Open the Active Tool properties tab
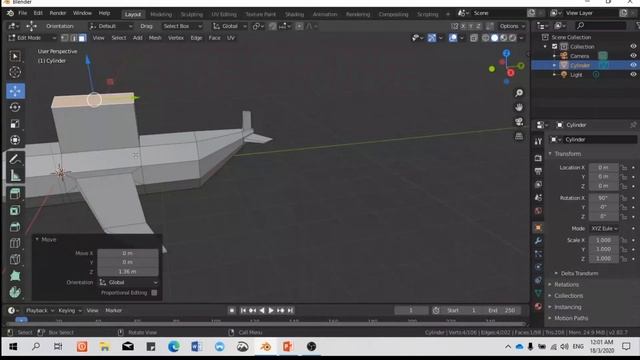Screen dimensions: 640x360 pyautogui.click(x=538, y=141)
